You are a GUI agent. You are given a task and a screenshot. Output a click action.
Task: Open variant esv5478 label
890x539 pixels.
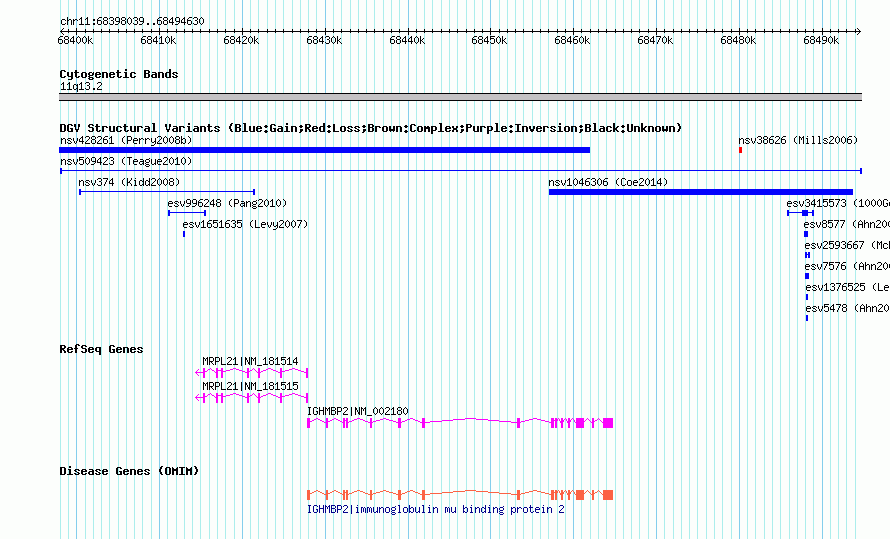point(847,308)
